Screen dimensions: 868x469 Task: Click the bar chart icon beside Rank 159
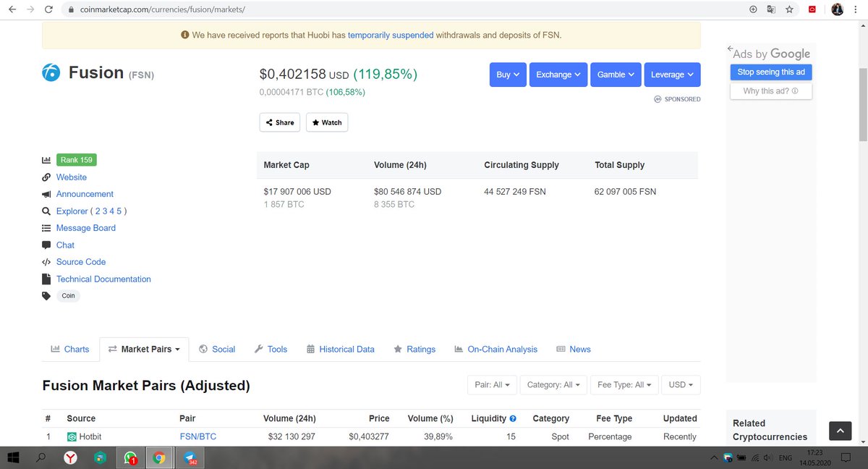point(46,160)
